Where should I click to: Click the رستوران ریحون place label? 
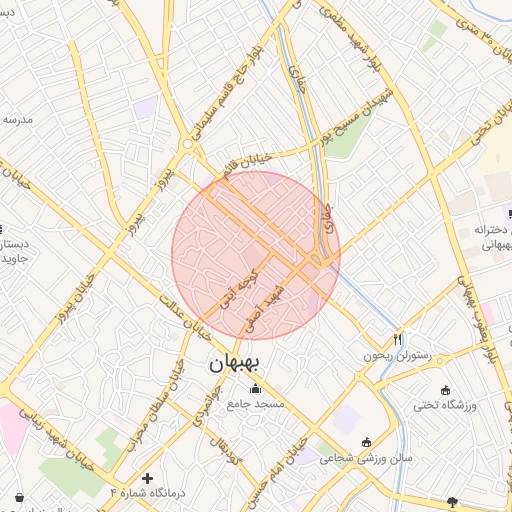[x=397, y=356]
